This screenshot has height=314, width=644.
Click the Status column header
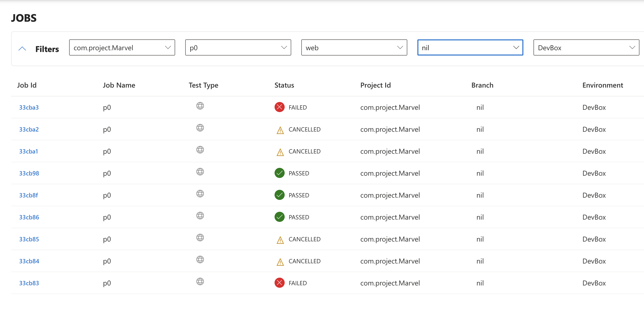click(284, 85)
